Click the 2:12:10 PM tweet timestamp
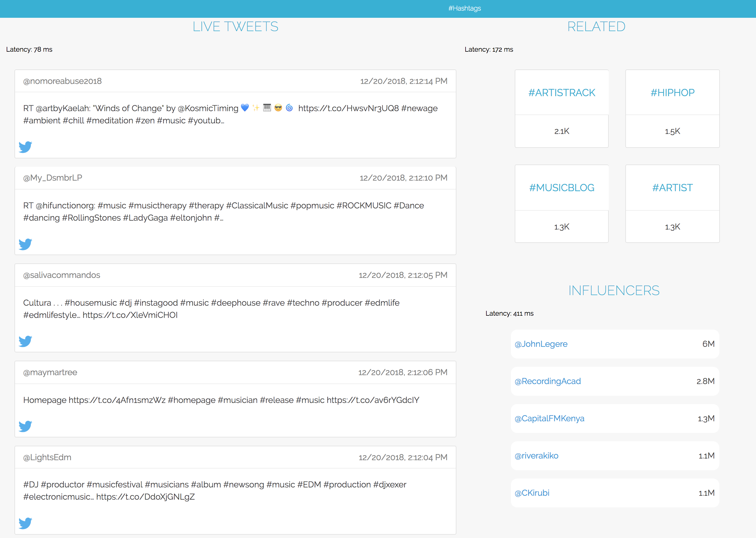Image resolution: width=756 pixels, height=538 pixels. [x=404, y=178]
